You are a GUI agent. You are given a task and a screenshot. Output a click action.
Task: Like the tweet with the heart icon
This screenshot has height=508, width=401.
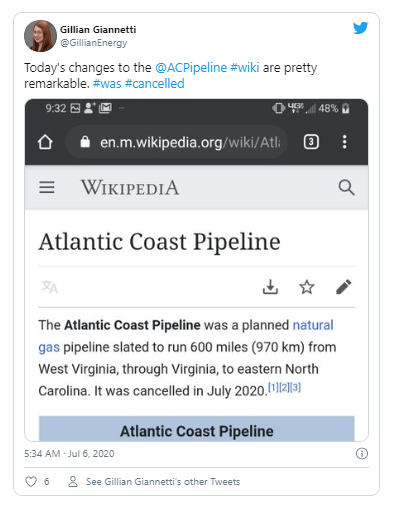click(31, 482)
